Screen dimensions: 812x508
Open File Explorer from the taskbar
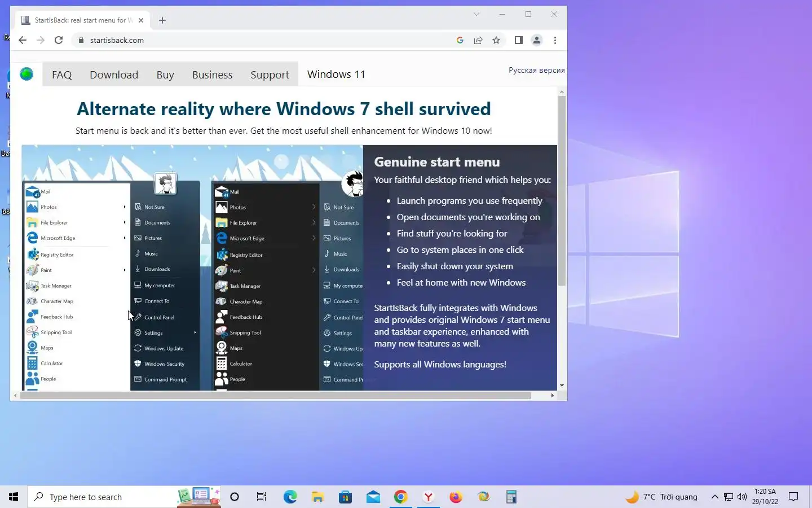pyautogui.click(x=317, y=497)
